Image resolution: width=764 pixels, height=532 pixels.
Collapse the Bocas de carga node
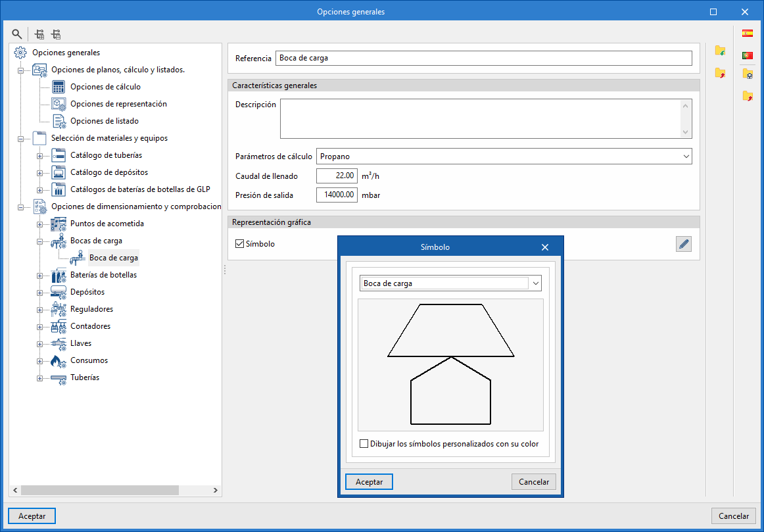(x=40, y=241)
